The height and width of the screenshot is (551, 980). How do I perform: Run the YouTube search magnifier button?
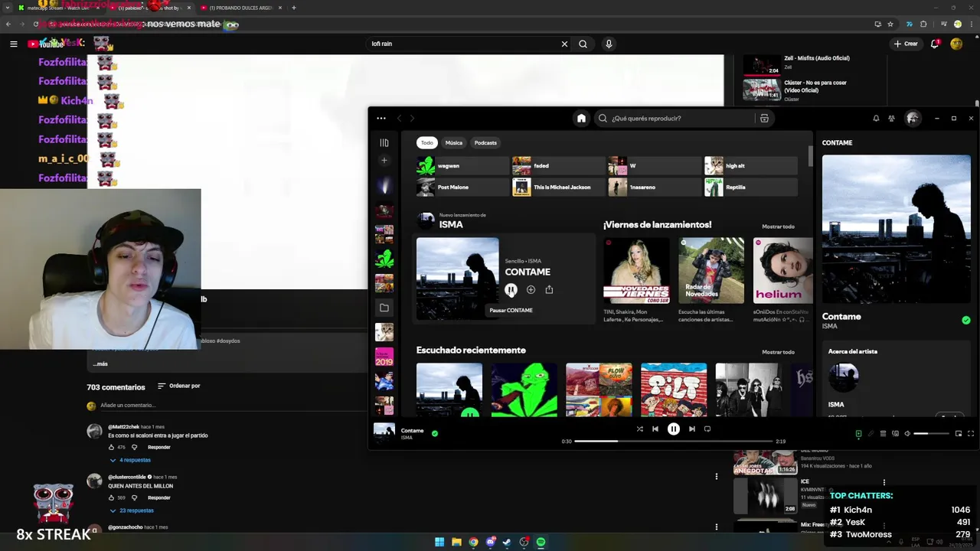(x=583, y=44)
